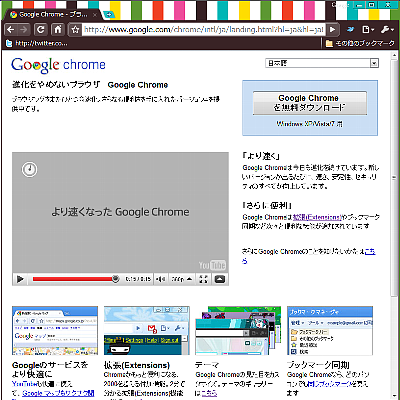The image size is (400, 400).
Task: Minimize the Chrome window
Action: tap(359, 5)
